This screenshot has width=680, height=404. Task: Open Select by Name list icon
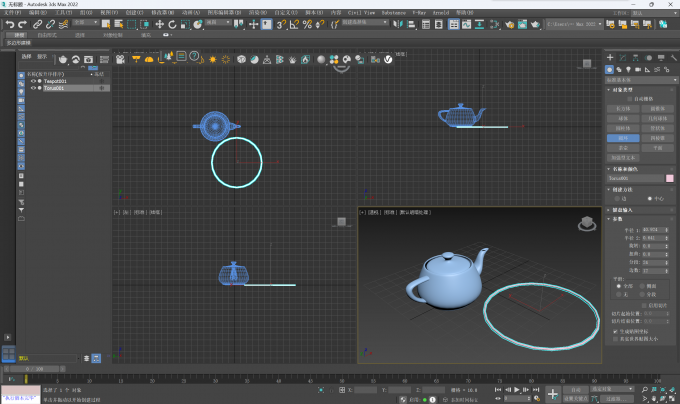point(118,24)
